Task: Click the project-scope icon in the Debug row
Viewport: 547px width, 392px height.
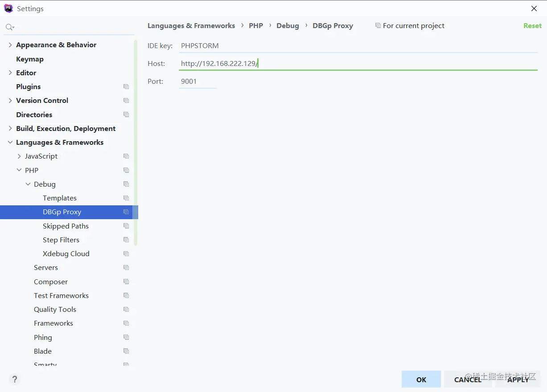Action: [126, 184]
